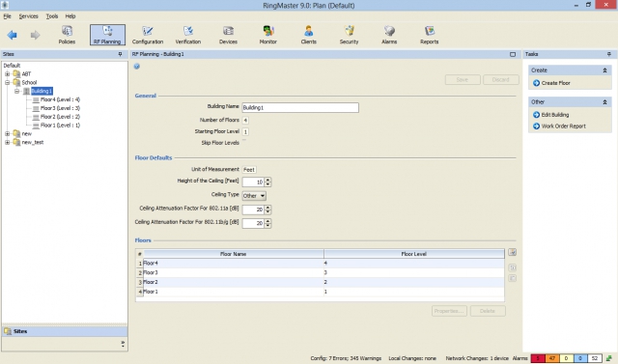Open the Help menu

tap(70, 16)
